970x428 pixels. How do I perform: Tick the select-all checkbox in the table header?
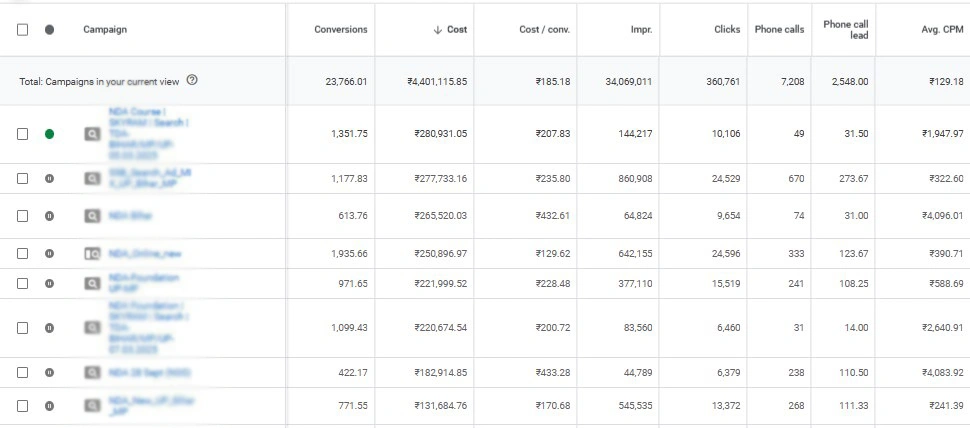(x=22, y=30)
